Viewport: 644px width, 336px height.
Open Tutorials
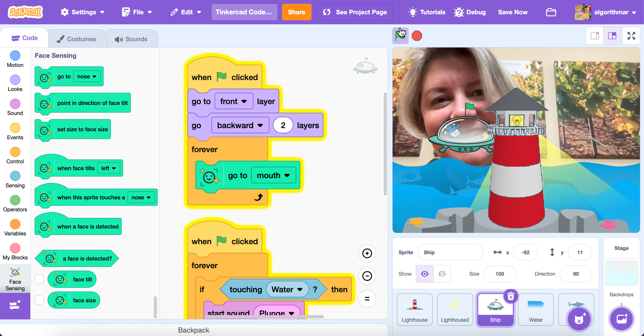426,12
